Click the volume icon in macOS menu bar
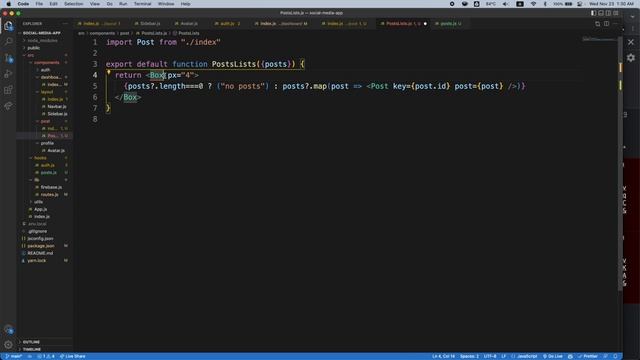The image size is (640, 360). 505,4
